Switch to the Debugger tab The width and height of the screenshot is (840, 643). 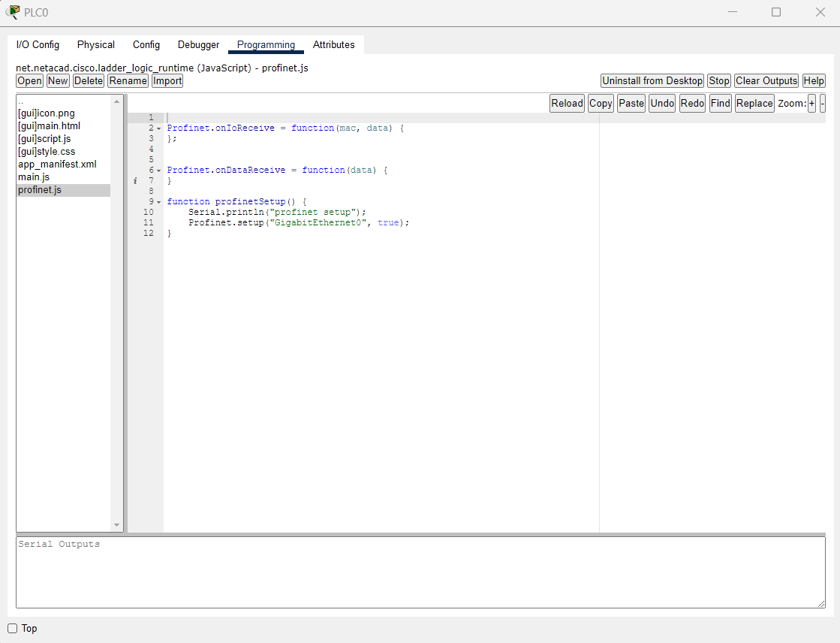pos(198,45)
